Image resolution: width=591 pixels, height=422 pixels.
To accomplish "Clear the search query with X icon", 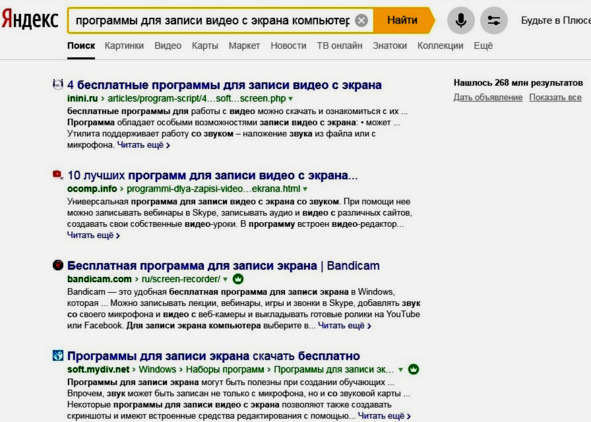I will [x=361, y=20].
